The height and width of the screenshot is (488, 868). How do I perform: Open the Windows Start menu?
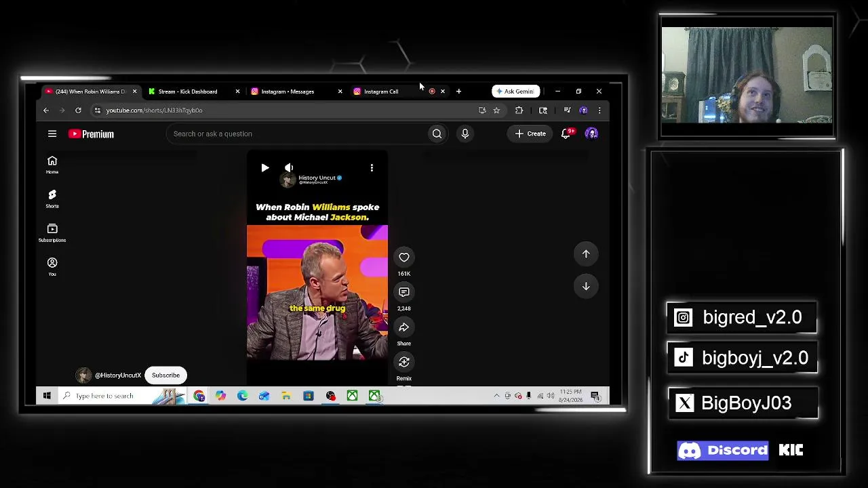[x=47, y=396]
